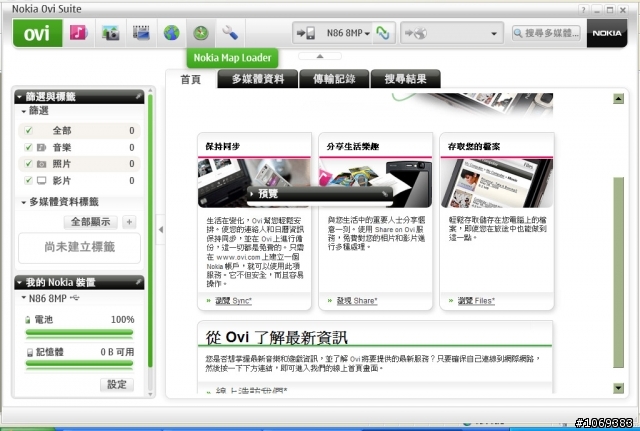Open the 瀏覽 Sync link
This screenshot has height=431, width=640.
233,301
